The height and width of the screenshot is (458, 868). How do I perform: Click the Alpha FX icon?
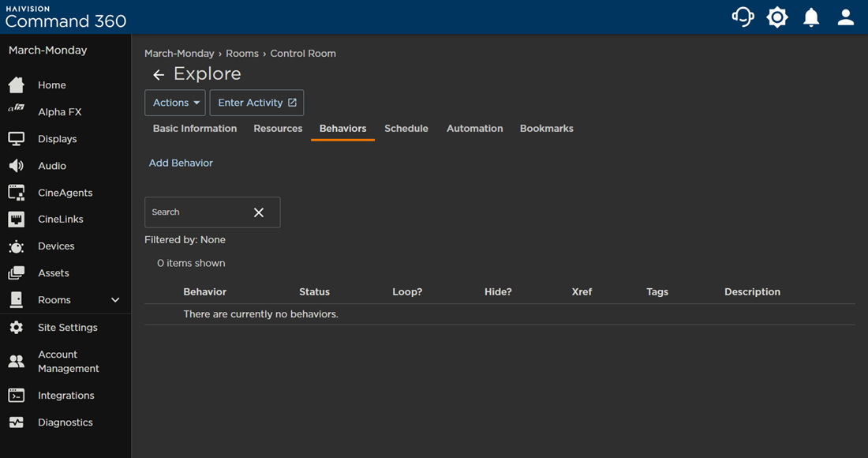16,108
